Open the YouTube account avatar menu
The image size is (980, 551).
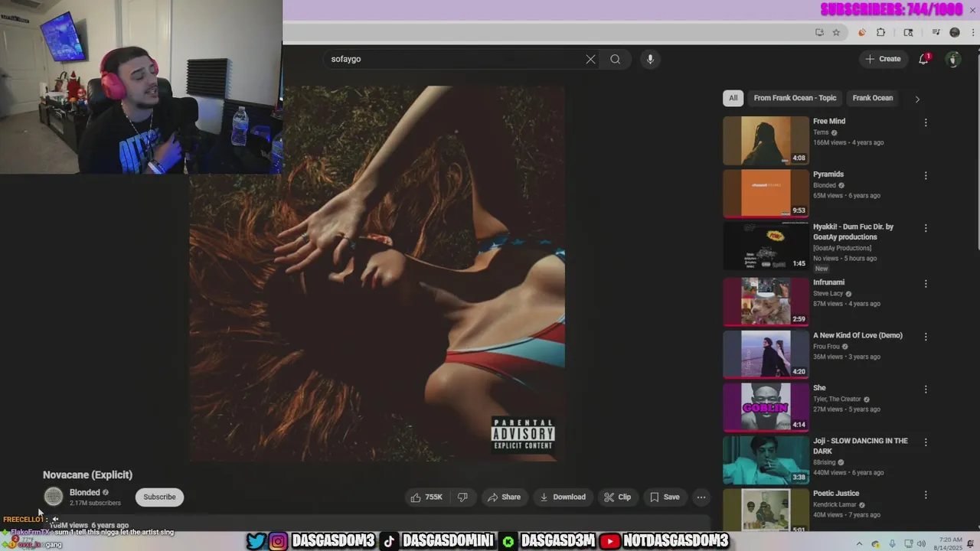click(x=953, y=59)
